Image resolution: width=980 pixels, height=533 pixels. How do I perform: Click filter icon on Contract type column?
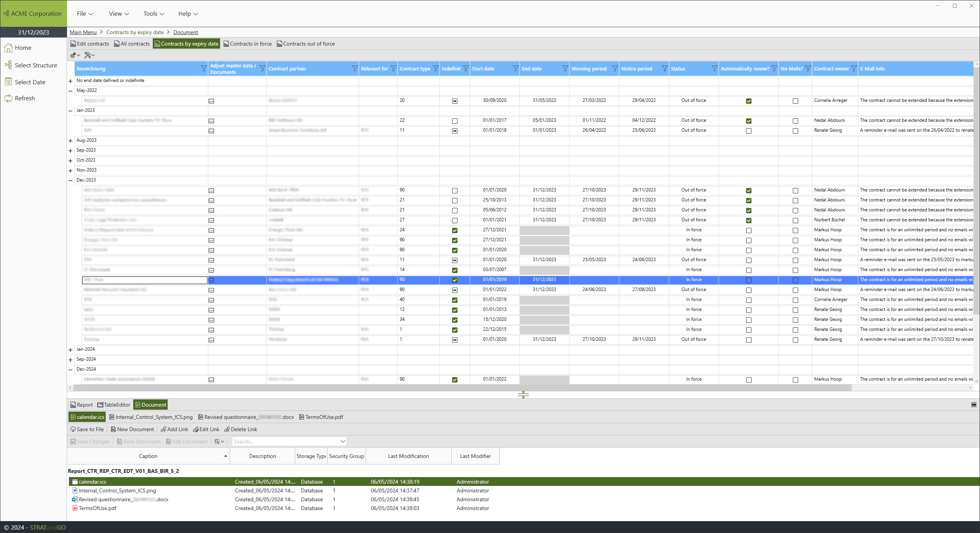tap(435, 69)
